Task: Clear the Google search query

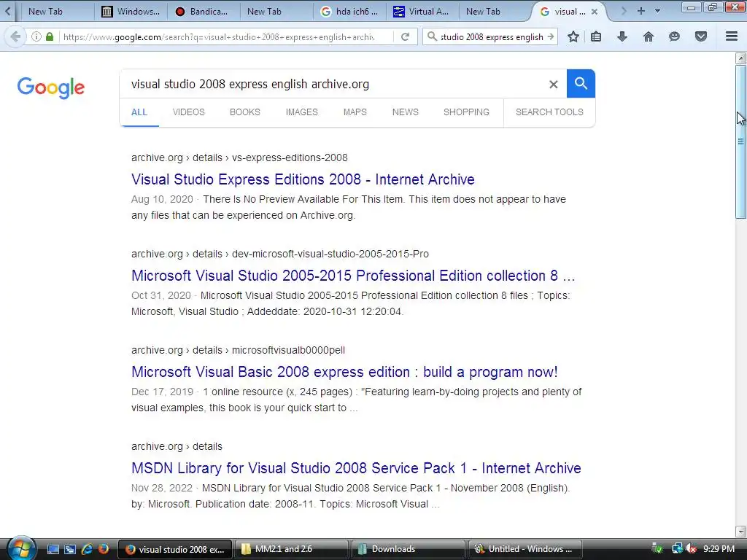Action: [x=553, y=85]
